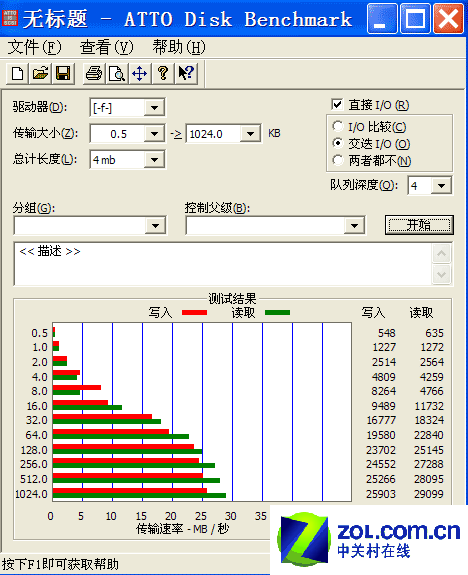The image size is (468, 575).
Task: Select the I/O 比较 radio option
Action: click(337, 126)
